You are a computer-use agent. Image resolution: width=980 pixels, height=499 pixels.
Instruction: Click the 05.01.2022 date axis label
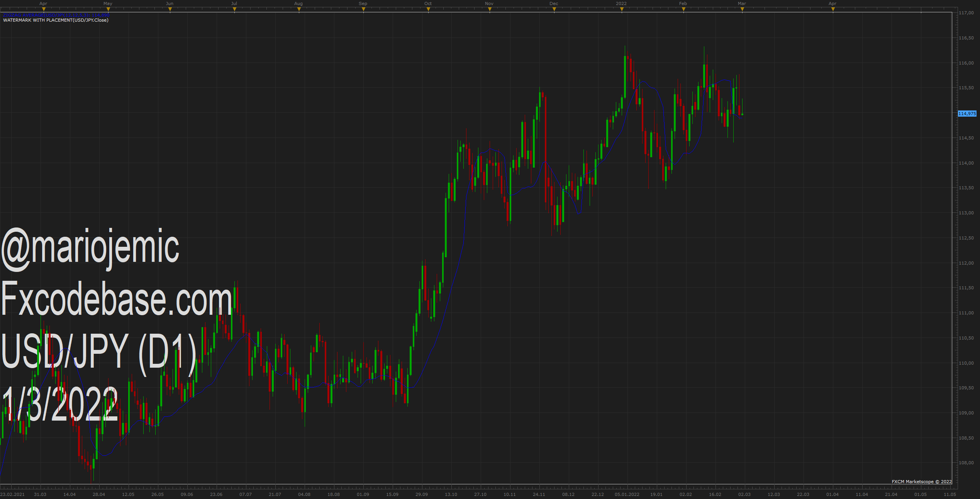coord(627,494)
